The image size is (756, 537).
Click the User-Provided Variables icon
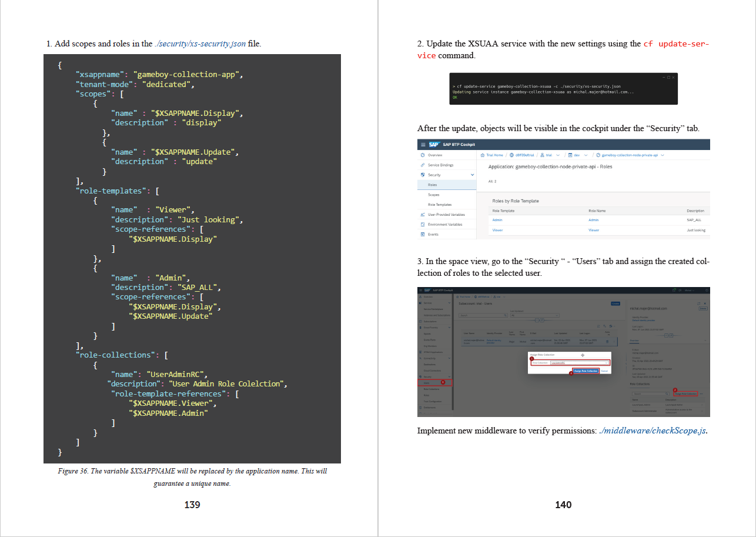click(x=422, y=215)
